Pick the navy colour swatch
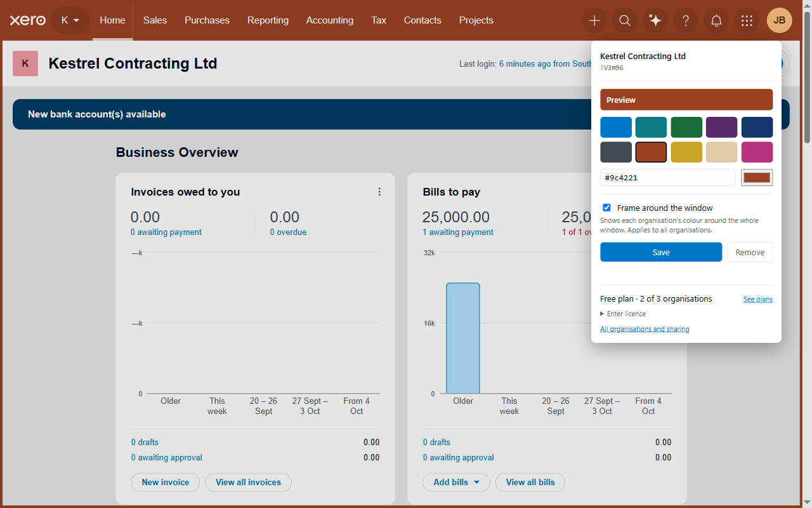This screenshot has width=812, height=508. [757, 127]
